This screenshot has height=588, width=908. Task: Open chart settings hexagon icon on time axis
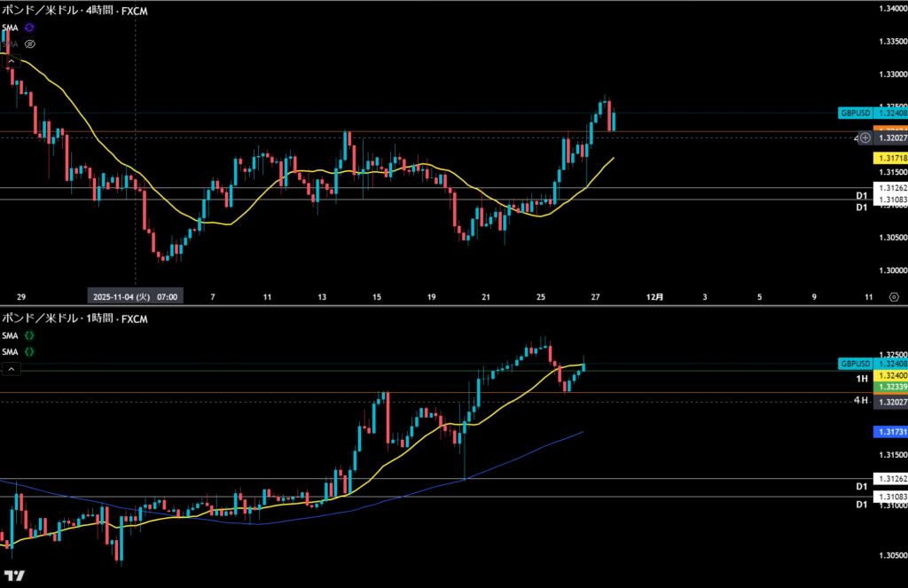pos(893,297)
